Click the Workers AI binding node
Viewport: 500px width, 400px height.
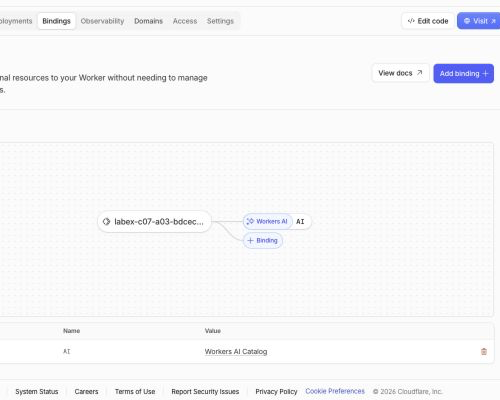(268, 221)
